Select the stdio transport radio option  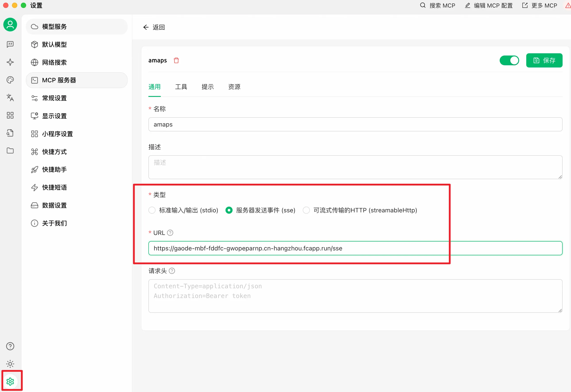[x=152, y=210]
